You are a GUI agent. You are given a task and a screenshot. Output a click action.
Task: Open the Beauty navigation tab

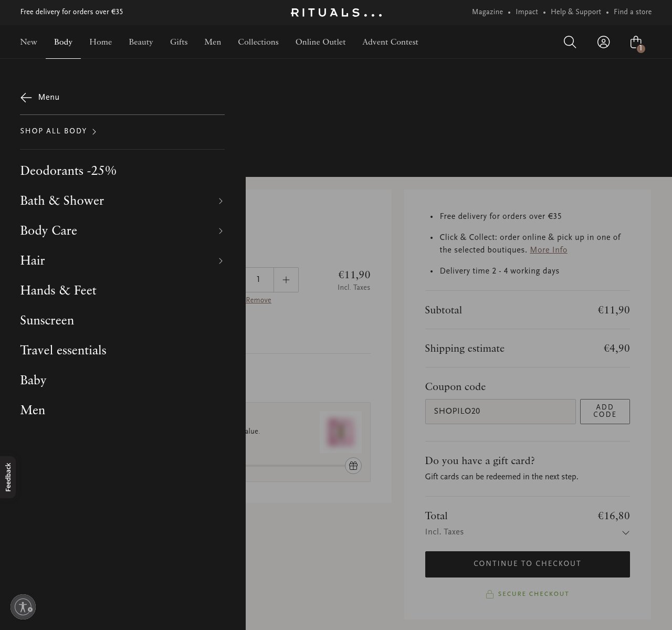coord(141,42)
